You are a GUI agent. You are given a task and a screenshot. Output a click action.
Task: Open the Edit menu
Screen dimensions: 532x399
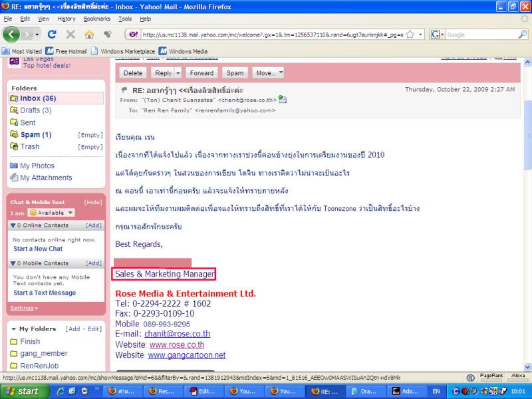point(25,19)
